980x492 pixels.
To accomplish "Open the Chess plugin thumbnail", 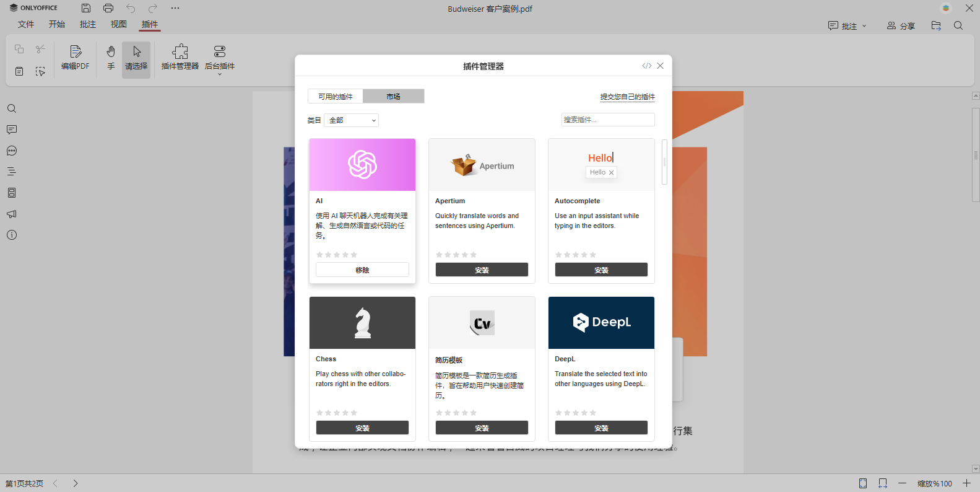I will click(x=362, y=323).
